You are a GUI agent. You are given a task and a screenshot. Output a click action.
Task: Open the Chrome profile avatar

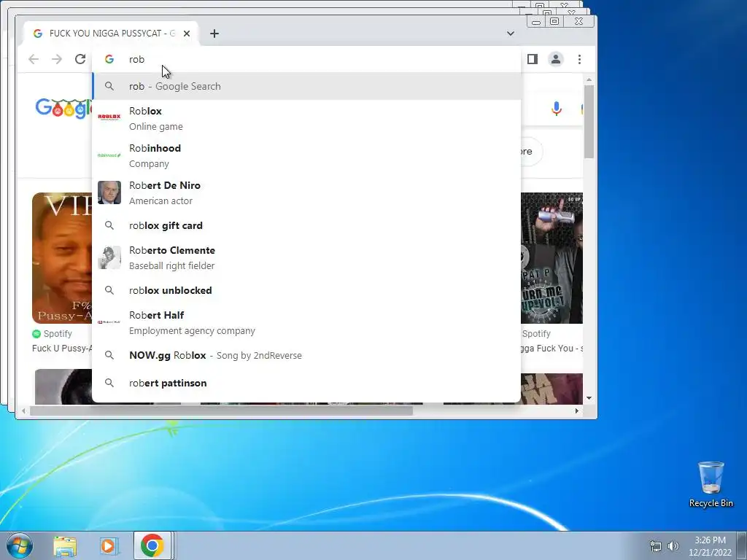pyautogui.click(x=555, y=59)
